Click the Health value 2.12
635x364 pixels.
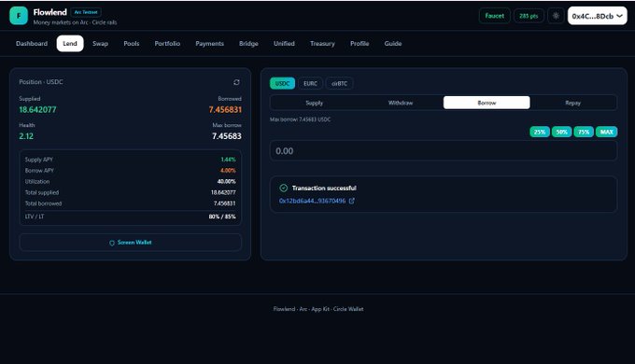[x=26, y=136]
